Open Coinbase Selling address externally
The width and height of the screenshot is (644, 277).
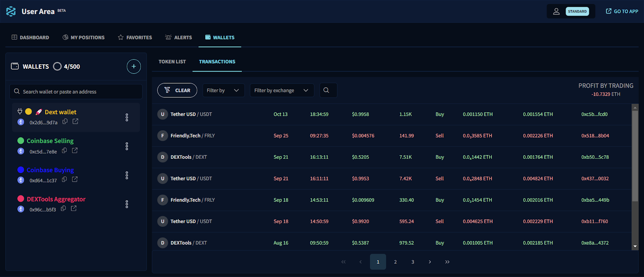74,150
